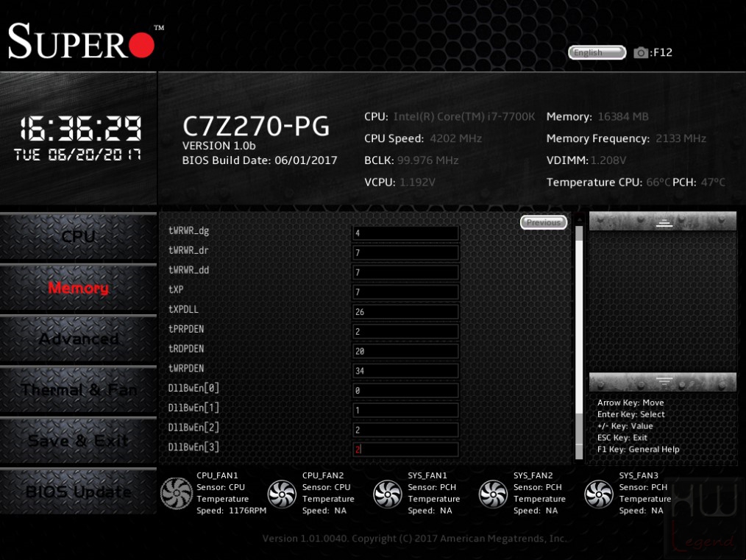
Task: Click the SYS_FAN3 fan icon
Action: coord(599,494)
